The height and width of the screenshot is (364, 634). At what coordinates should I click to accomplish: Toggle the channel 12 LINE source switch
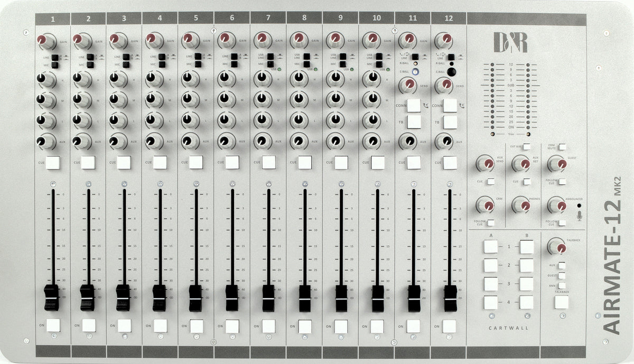pyautogui.click(x=451, y=57)
